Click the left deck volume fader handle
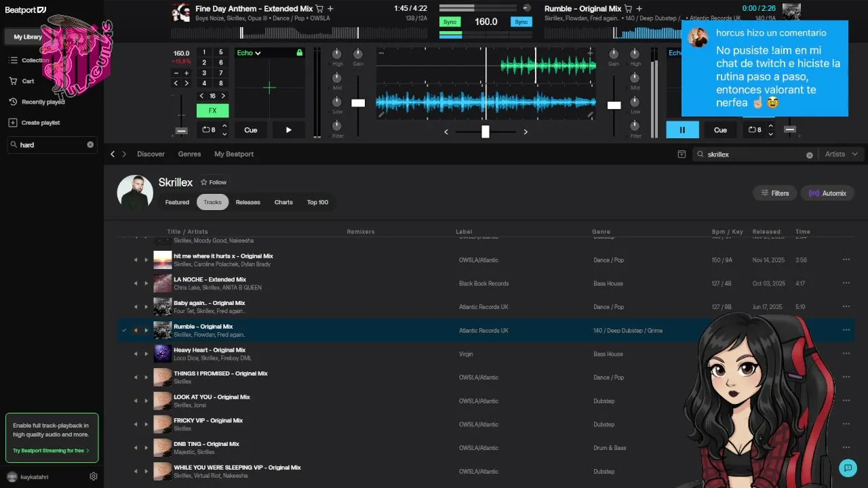This screenshot has width=868, height=488. [x=358, y=103]
